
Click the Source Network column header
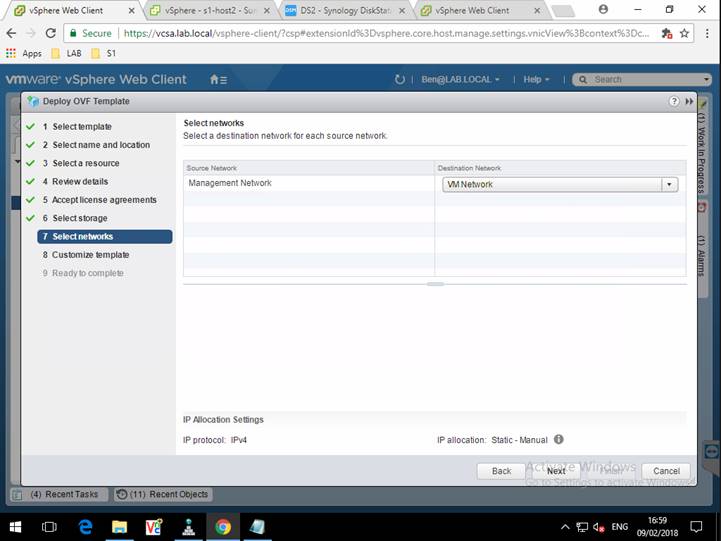309,168
